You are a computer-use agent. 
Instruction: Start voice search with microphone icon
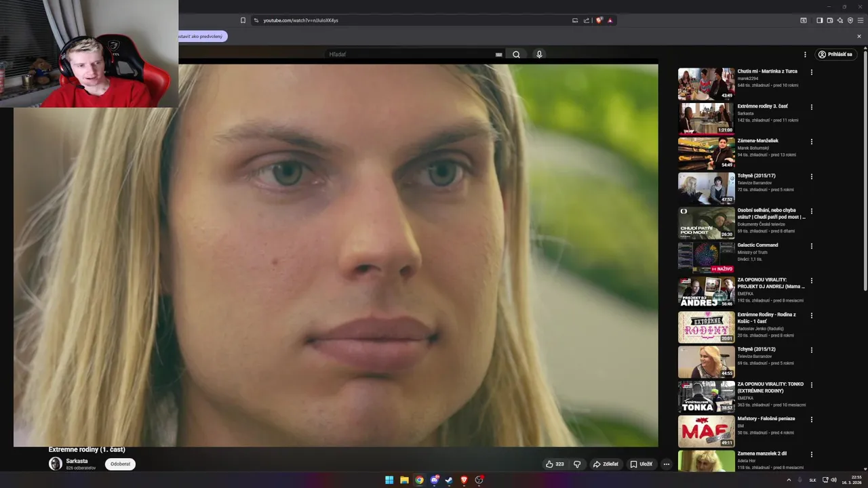[540, 54]
